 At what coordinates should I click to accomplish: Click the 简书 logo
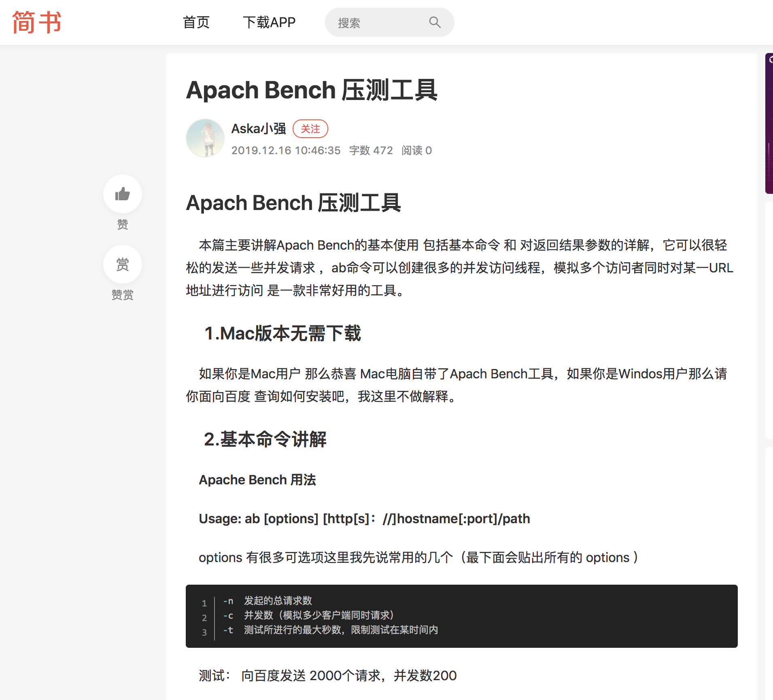(36, 22)
